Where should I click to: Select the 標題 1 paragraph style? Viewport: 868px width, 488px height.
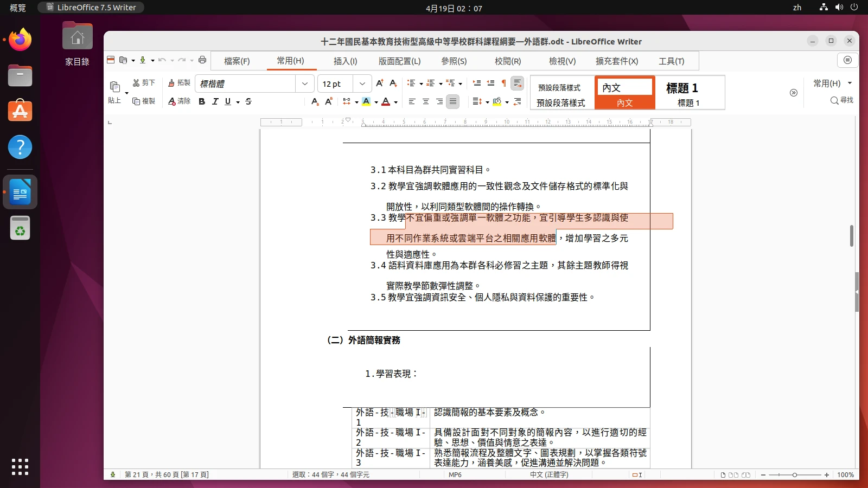(687, 93)
